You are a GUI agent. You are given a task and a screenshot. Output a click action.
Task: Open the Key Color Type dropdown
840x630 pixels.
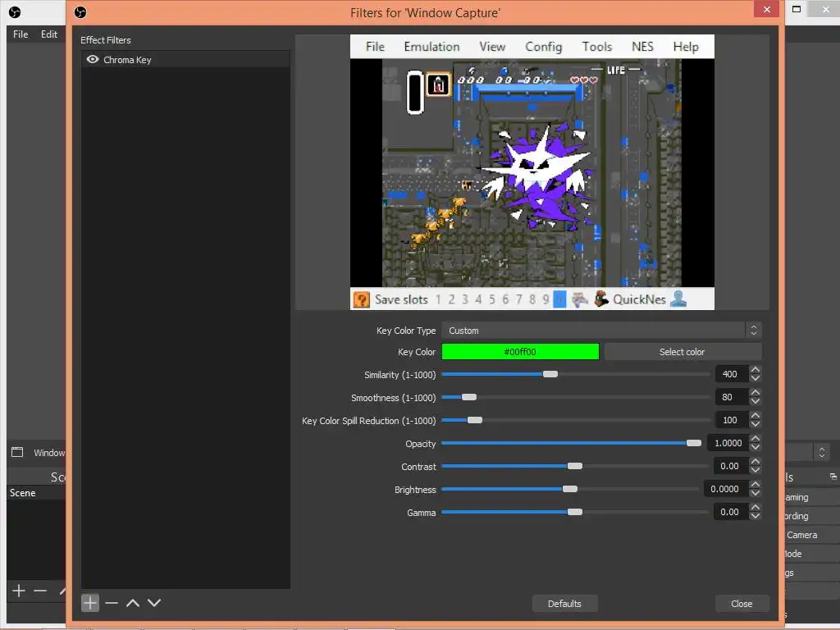point(601,331)
